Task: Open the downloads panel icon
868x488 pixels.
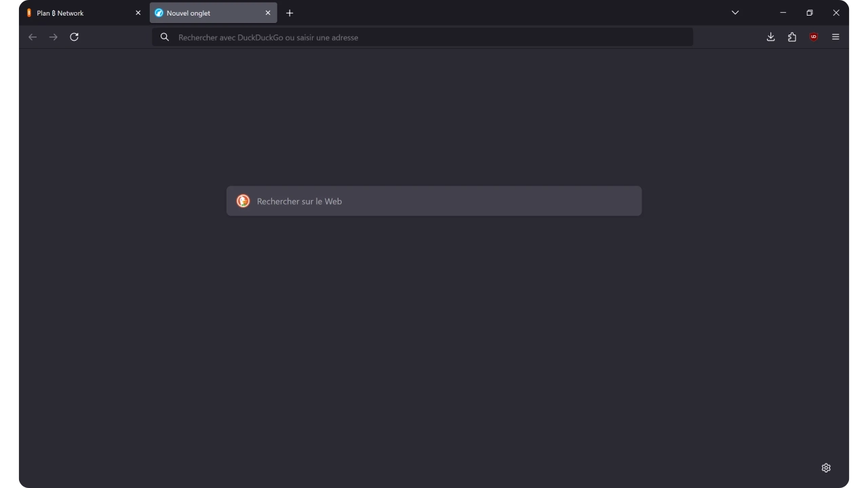Action: tap(770, 37)
